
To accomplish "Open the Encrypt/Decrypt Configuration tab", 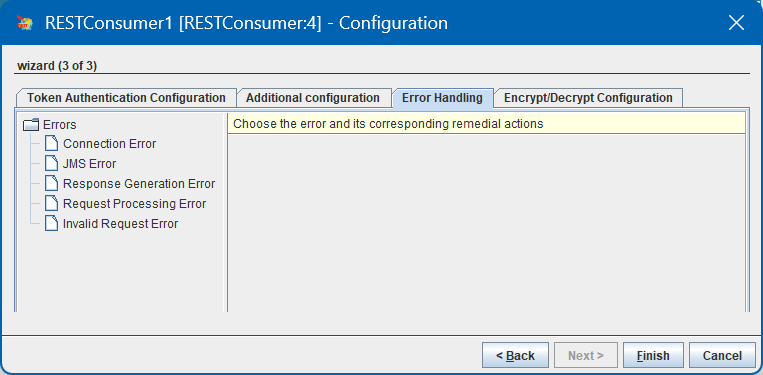I will (588, 98).
